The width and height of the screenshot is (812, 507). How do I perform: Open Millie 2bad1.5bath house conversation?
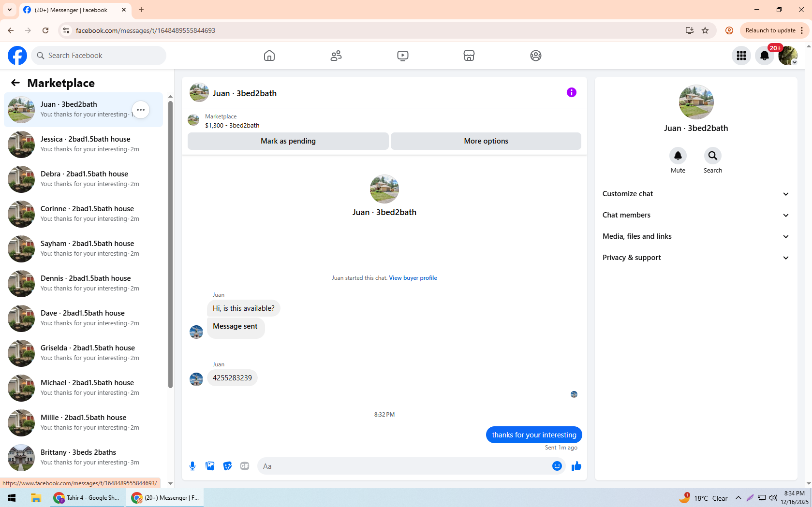click(83, 422)
